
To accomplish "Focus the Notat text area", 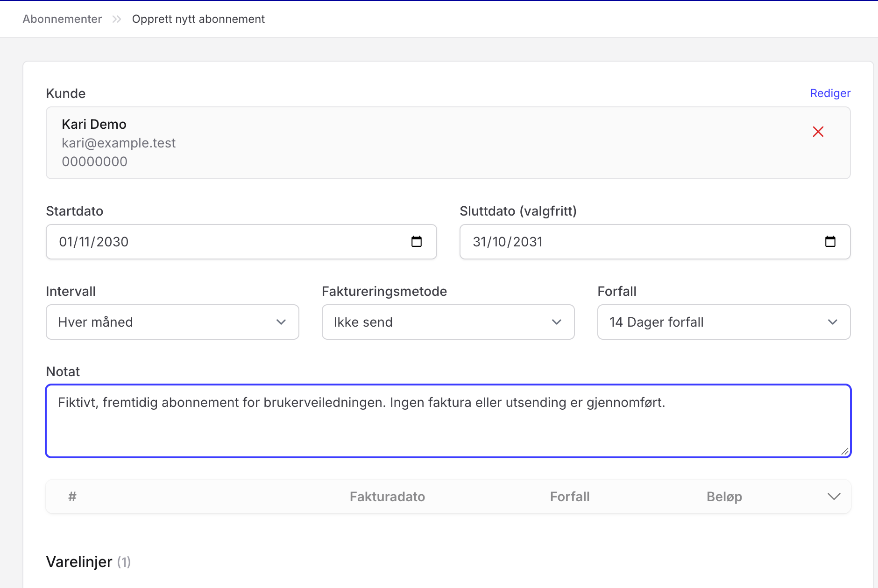I will coord(448,421).
